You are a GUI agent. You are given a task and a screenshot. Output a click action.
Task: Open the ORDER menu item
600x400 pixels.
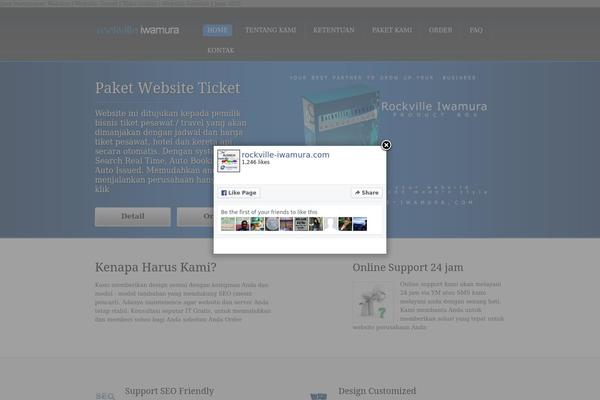tap(440, 30)
